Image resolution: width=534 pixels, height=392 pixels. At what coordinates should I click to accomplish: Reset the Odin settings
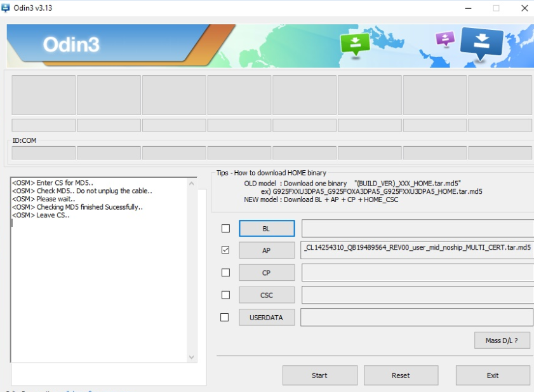point(401,375)
